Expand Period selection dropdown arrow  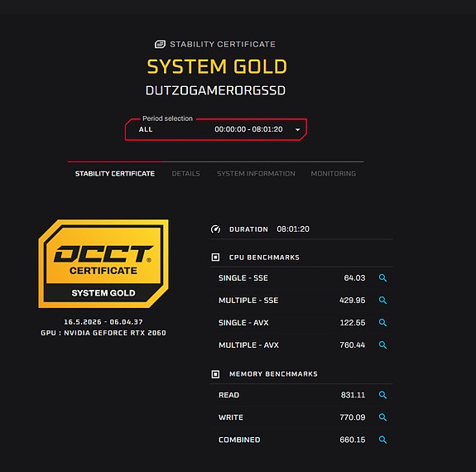click(x=297, y=130)
